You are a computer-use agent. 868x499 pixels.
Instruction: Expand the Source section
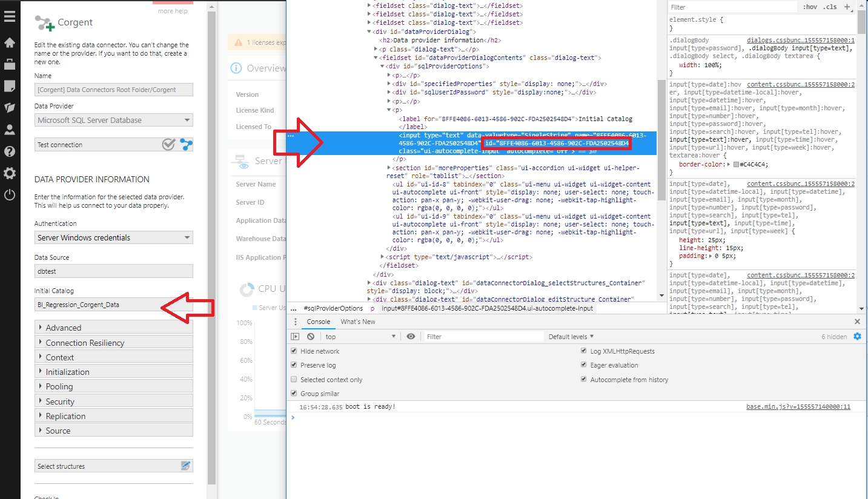[114, 431]
